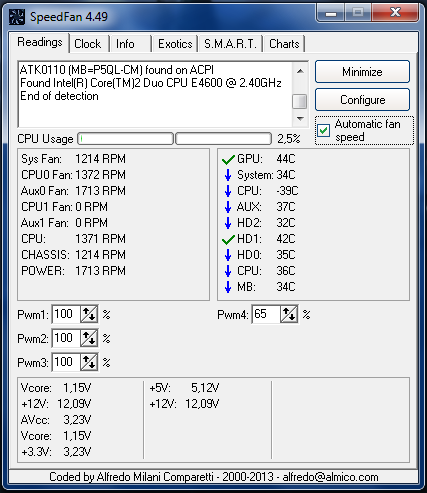Click the 'ATK0110 (MB=P5QL-CM) found on ACPI' log line
Viewport: 427px width, 493px height.
coord(117,70)
